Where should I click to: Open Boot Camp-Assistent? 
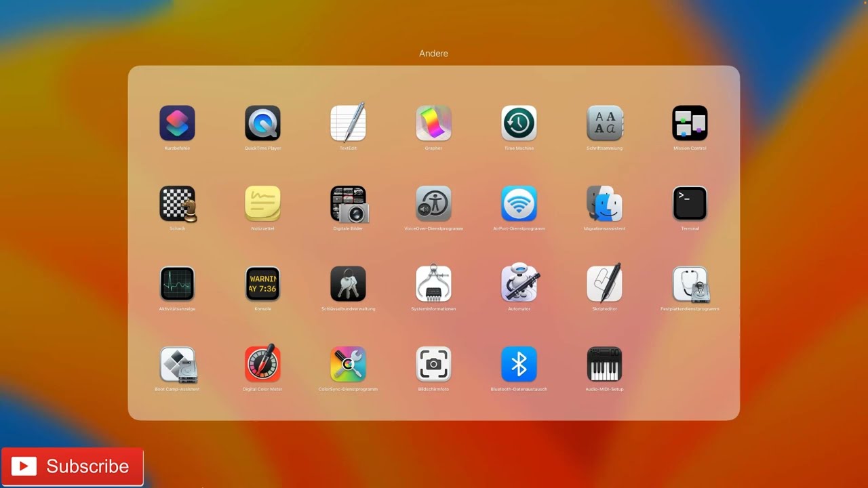[177, 365]
